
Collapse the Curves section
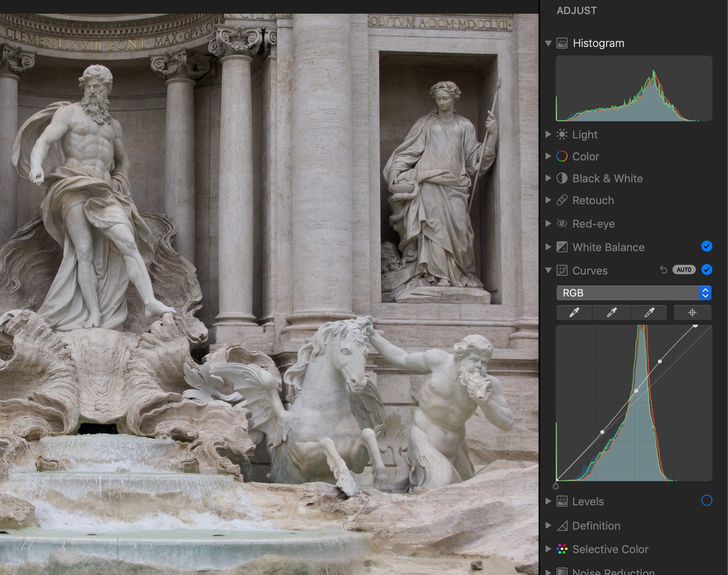(548, 270)
